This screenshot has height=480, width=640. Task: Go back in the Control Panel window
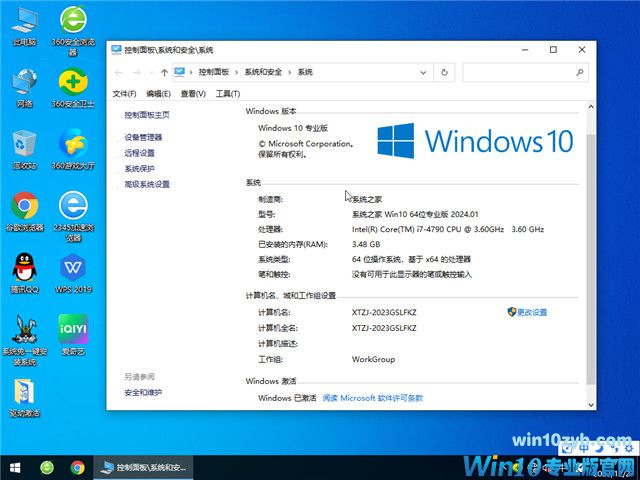(119, 73)
